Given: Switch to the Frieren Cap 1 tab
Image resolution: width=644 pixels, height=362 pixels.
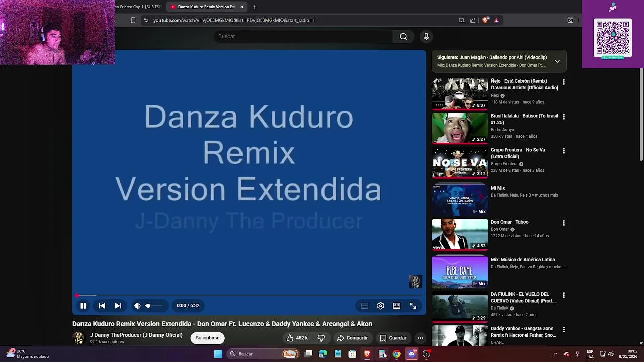Looking at the screenshot, I should click(x=138, y=7).
